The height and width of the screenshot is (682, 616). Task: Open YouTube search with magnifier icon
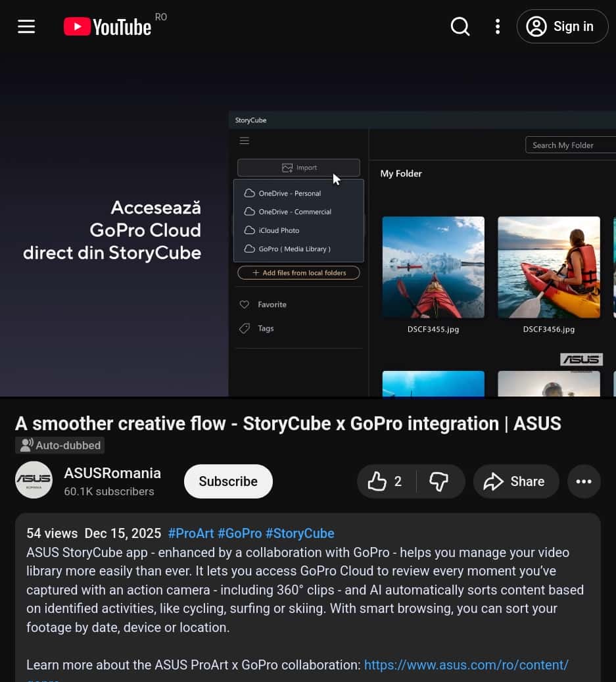coord(460,26)
